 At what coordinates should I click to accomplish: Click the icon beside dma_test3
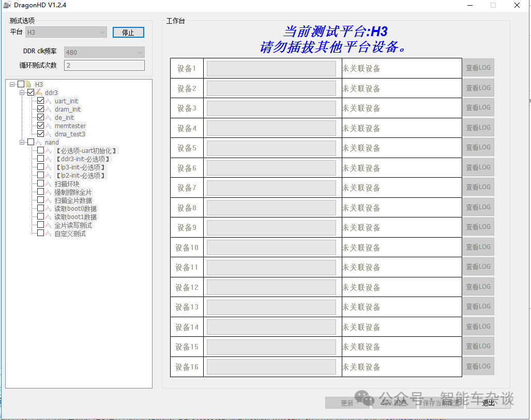(x=49, y=134)
